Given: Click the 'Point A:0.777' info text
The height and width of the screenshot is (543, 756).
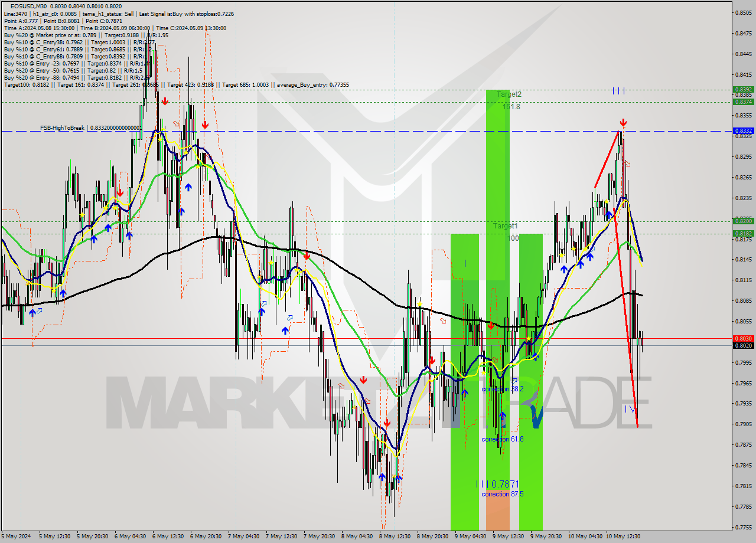Looking at the screenshot, I should (21, 21).
